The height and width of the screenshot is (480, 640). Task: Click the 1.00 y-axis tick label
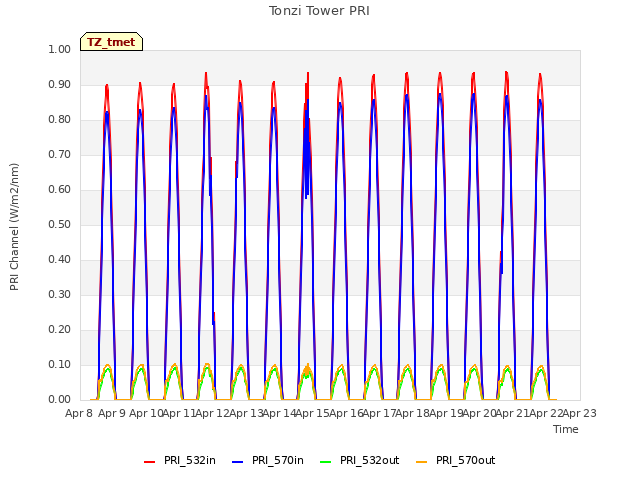[x=60, y=49]
